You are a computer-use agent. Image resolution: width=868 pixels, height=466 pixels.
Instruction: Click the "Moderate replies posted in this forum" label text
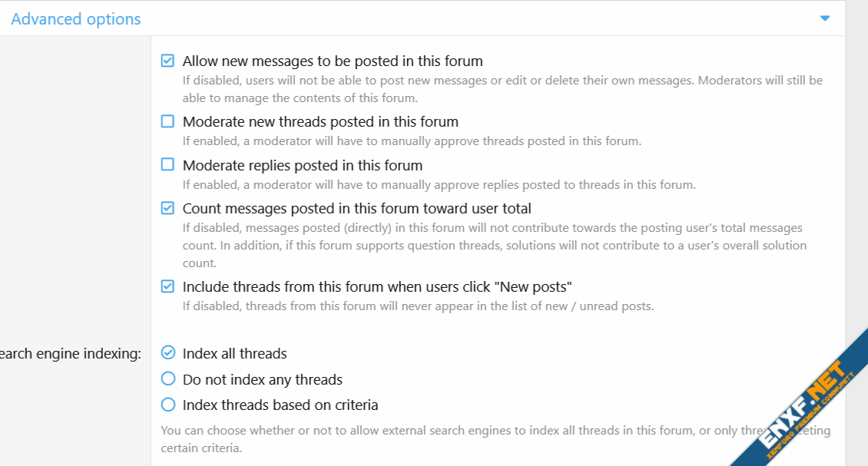pyautogui.click(x=303, y=166)
